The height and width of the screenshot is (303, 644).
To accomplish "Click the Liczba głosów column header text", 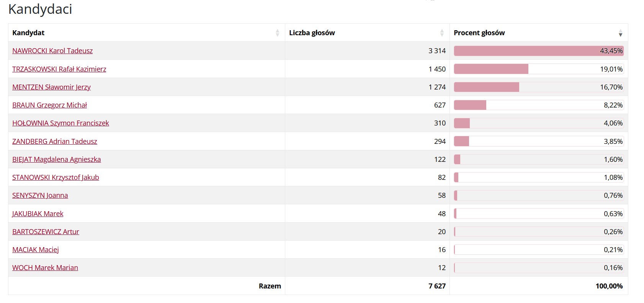I will click(312, 33).
